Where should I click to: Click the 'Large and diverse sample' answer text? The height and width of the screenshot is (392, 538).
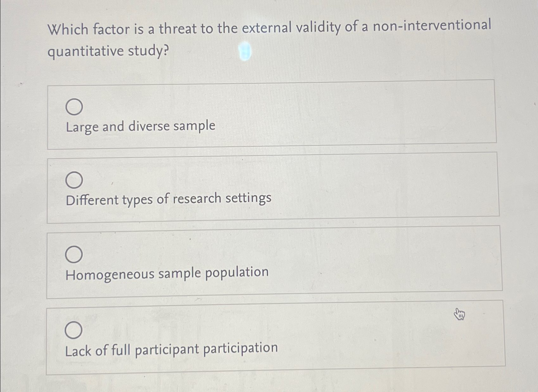click(140, 127)
